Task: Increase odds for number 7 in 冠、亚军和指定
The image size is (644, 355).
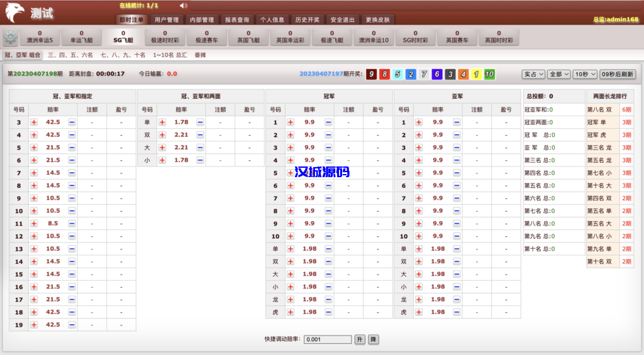Action: click(x=34, y=173)
